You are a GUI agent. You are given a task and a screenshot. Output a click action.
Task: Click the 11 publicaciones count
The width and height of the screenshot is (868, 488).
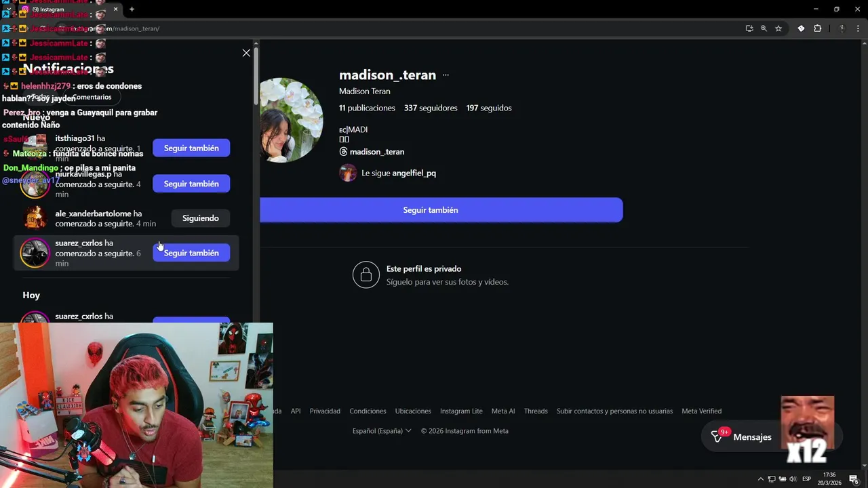click(367, 108)
